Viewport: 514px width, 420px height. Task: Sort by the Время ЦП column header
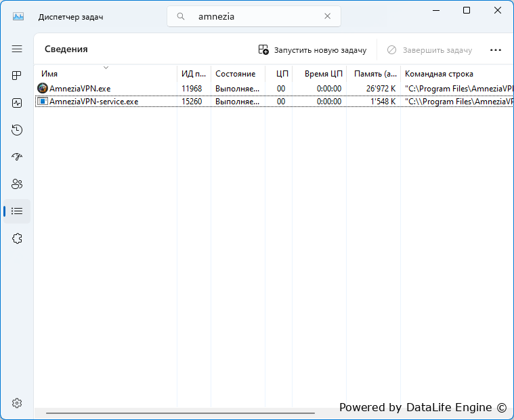pyautogui.click(x=319, y=74)
